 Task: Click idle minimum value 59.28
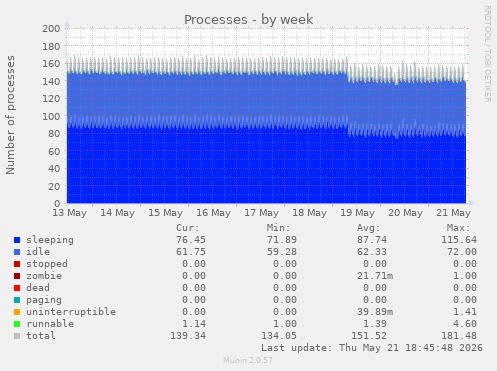(282, 252)
